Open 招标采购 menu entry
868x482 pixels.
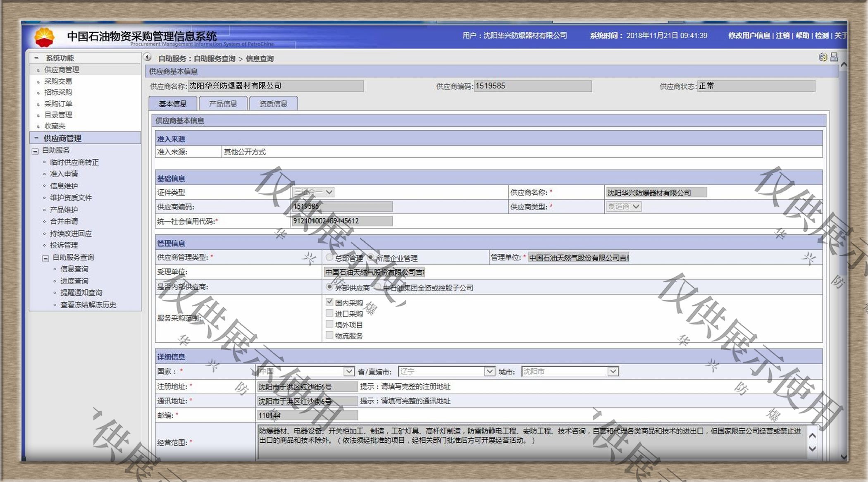point(58,92)
